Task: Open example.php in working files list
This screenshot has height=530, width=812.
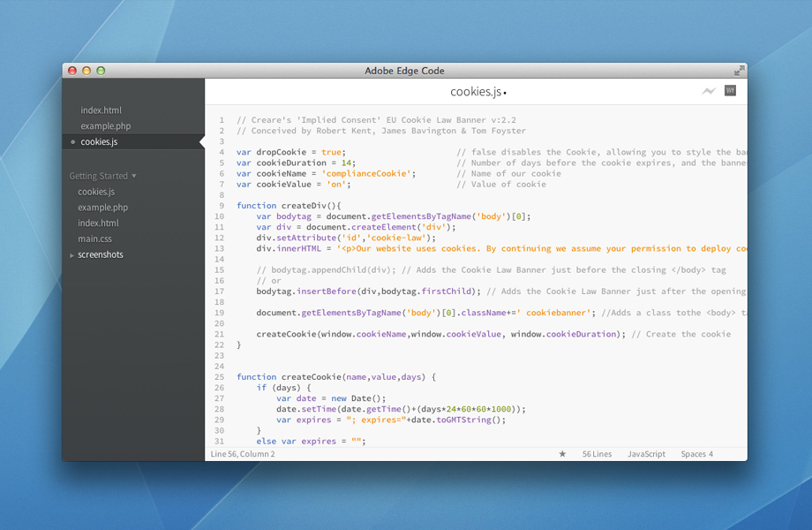Action: (106, 126)
